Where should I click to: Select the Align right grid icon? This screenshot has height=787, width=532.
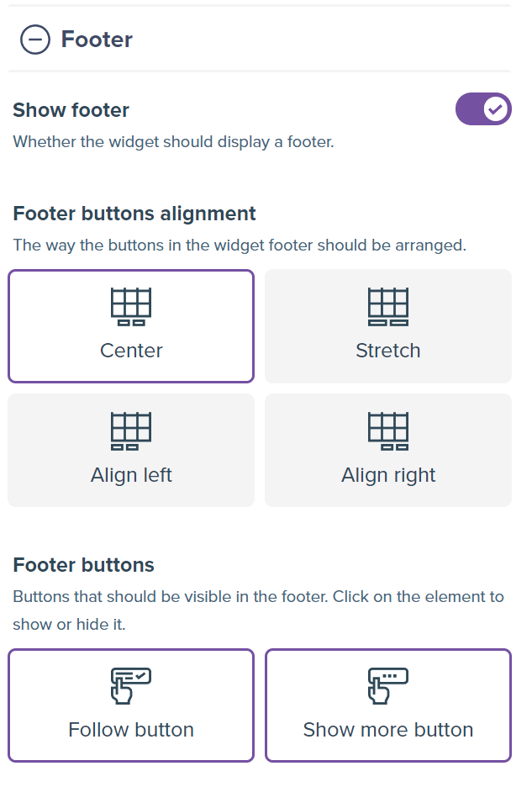click(x=388, y=431)
